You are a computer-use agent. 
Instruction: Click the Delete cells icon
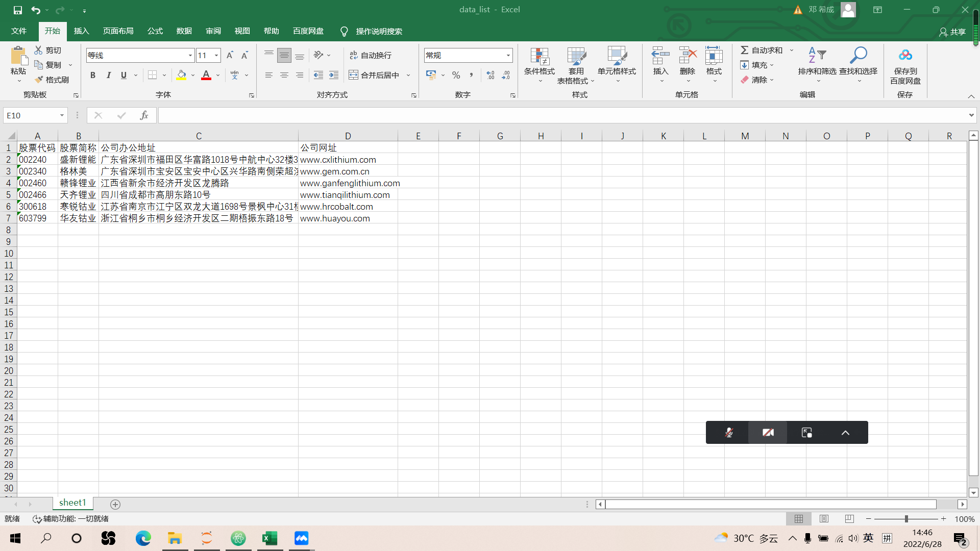pyautogui.click(x=688, y=55)
